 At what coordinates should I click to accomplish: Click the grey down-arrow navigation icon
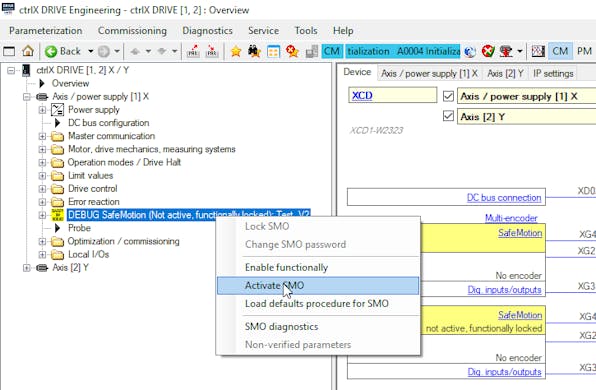(162, 51)
